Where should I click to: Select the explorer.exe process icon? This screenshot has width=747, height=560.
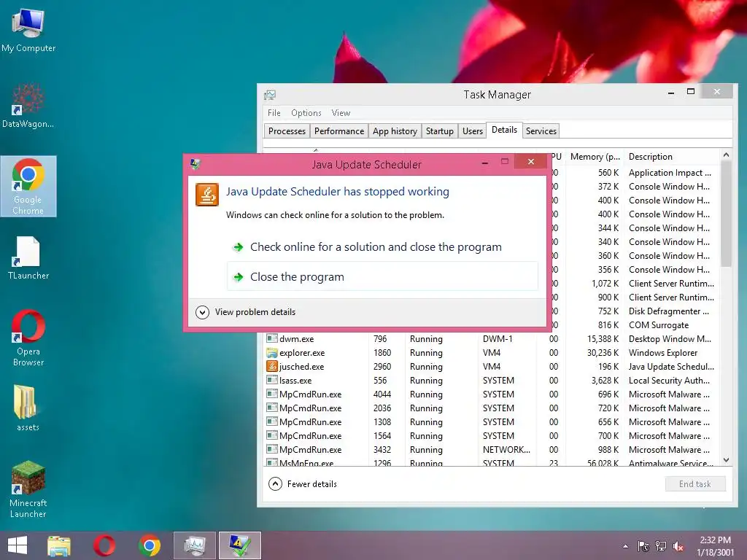click(x=272, y=353)
